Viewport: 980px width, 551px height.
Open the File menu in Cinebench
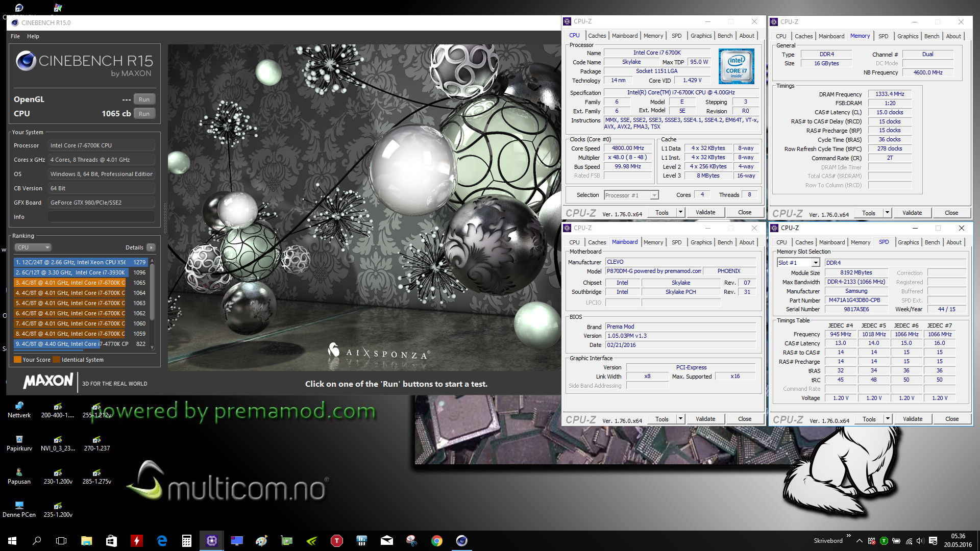tap(15, 36)
